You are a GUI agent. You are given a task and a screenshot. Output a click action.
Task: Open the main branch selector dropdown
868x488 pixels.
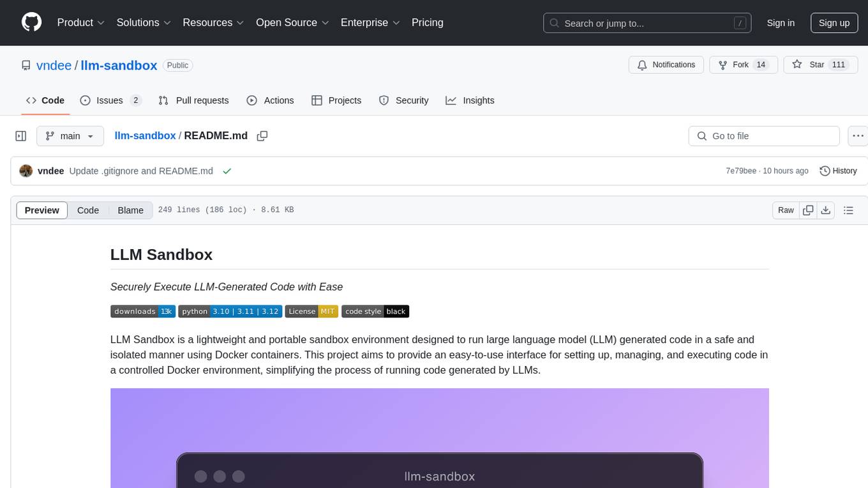(x=70, y=136)
